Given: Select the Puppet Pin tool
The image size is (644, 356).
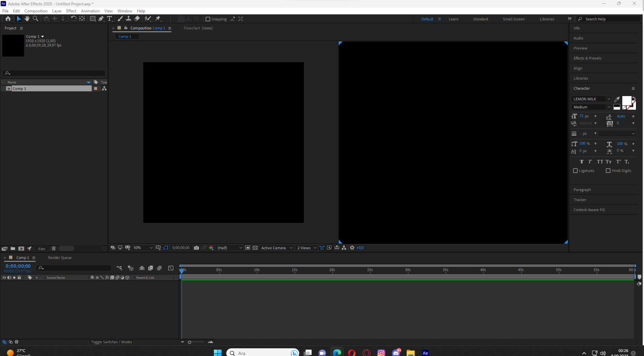Looking at the screenshot, I should (158, 19).
